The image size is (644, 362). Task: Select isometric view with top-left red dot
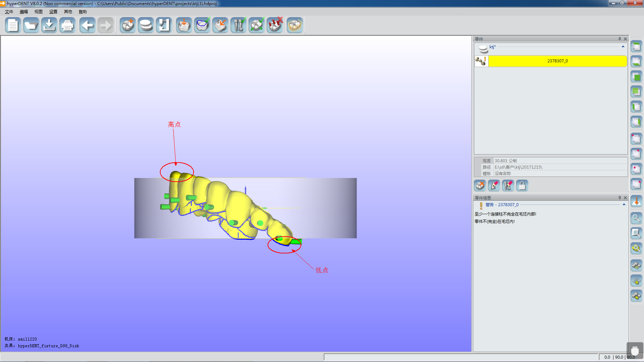coord(636,139)
